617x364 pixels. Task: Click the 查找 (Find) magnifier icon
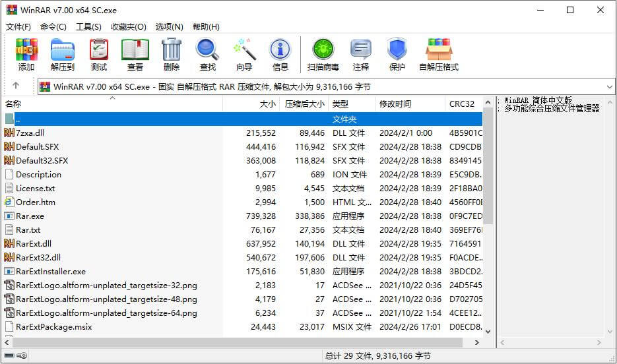(207, 49)
